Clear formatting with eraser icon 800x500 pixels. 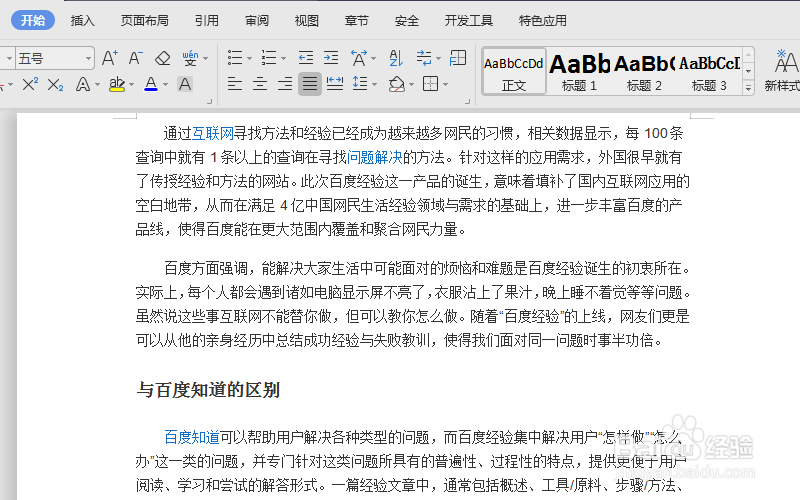[x=163, y=58]
